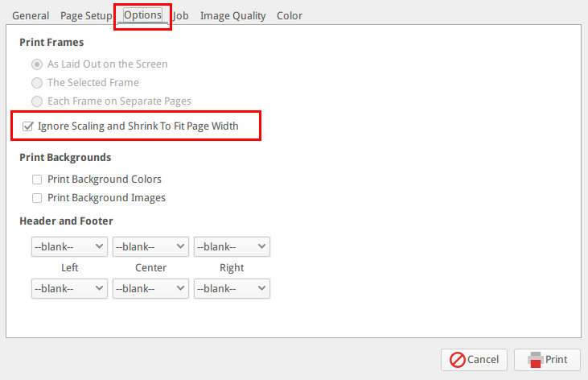Switch to the Color tab
The image size is (588, 380).
290,16
